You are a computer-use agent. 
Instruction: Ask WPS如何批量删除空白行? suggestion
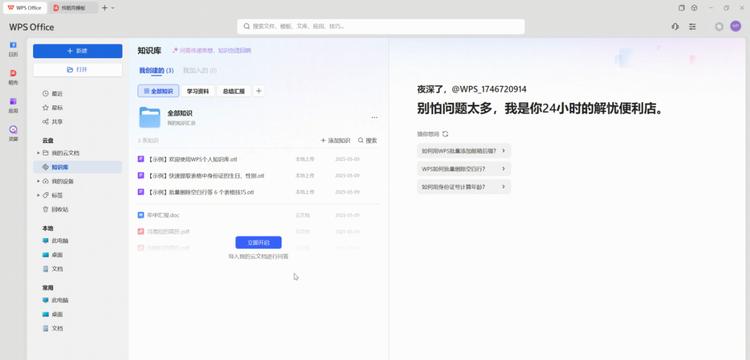(463, 169)
